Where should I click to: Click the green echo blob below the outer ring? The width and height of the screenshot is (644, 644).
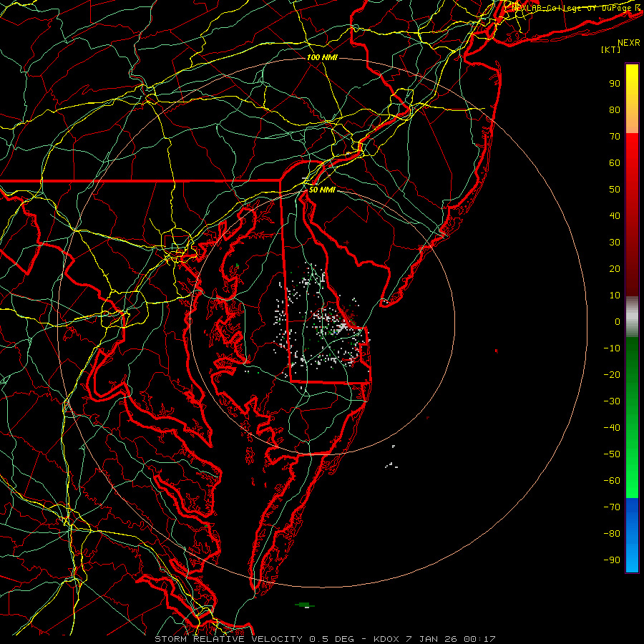click(305, 605)
